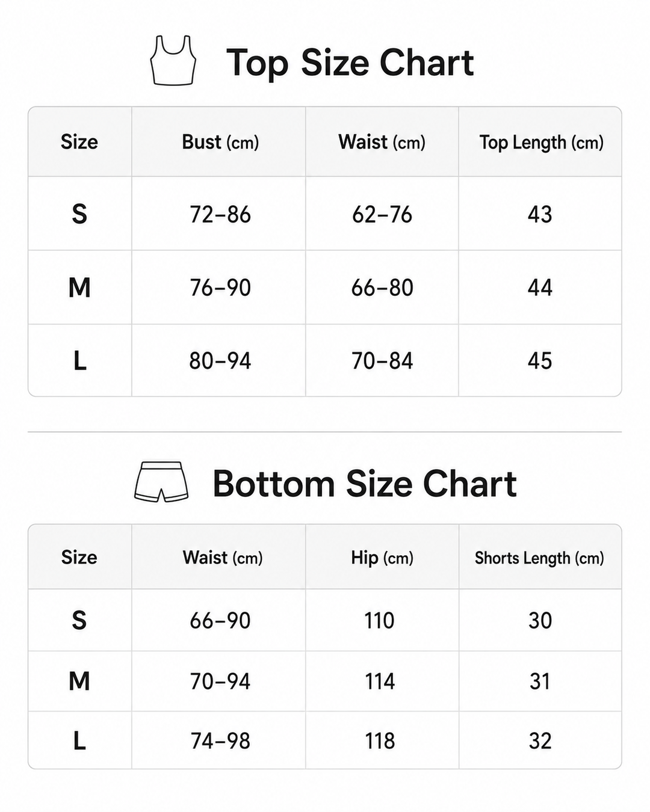Click size M in top chart
Screen dimensions: 650x812
coord(79,288)
